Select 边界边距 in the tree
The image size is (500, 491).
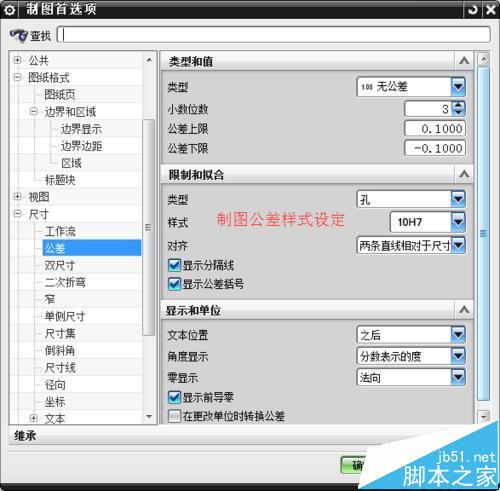(x=81, y=146)
